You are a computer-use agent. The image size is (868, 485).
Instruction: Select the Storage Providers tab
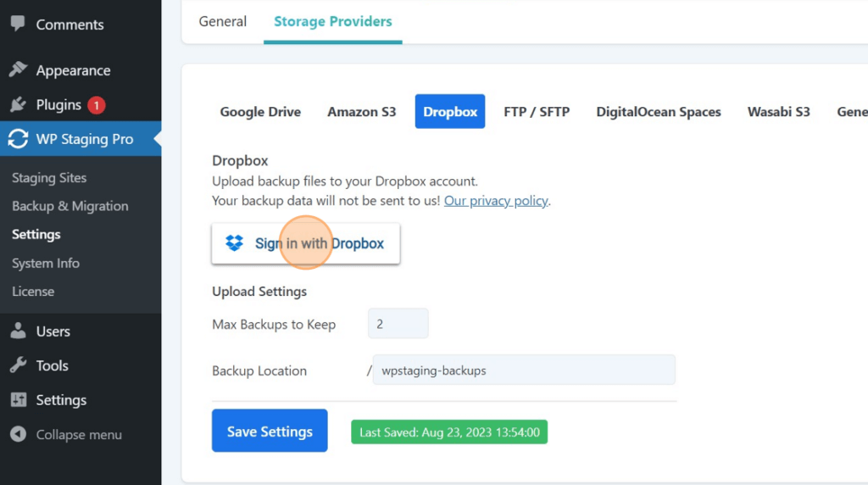pos(332,21)
